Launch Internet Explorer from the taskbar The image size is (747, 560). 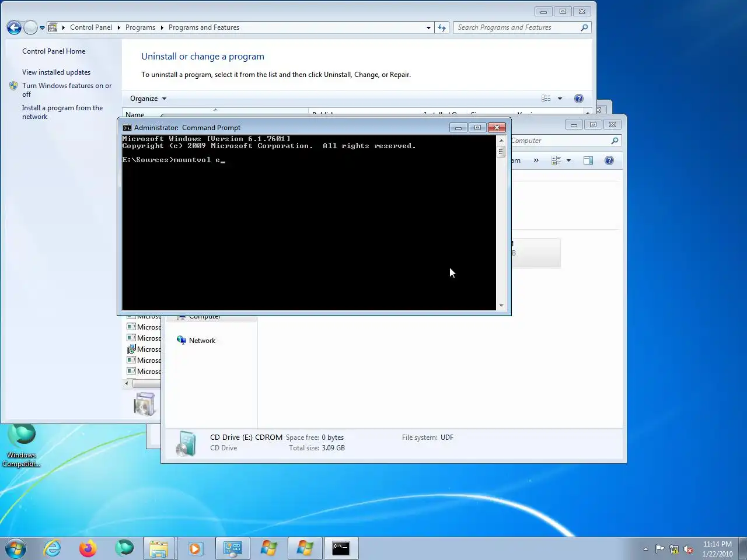pyautogui.click(x=53, y=548)
